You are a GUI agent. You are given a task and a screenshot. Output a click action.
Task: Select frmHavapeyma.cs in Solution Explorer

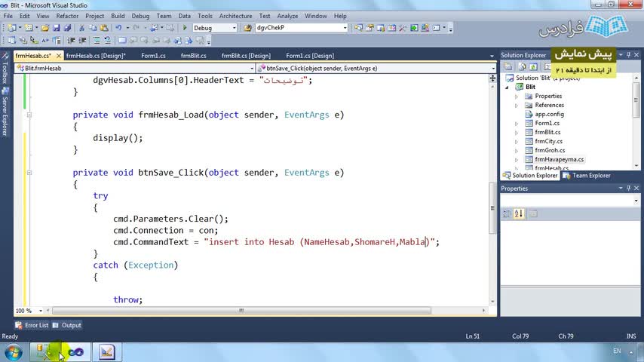[559, 159]
